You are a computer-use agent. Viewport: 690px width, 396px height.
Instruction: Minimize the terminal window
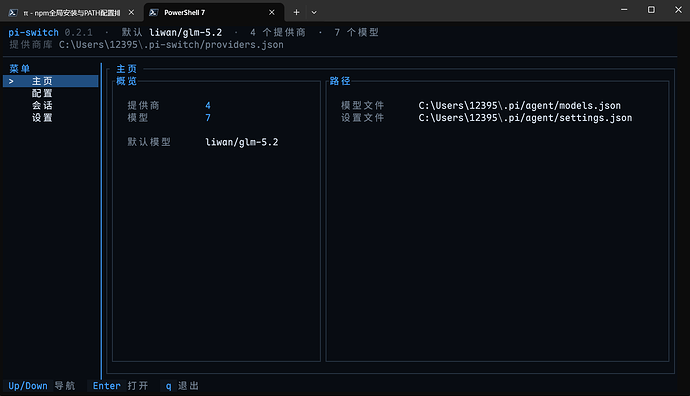pos(624,10)
